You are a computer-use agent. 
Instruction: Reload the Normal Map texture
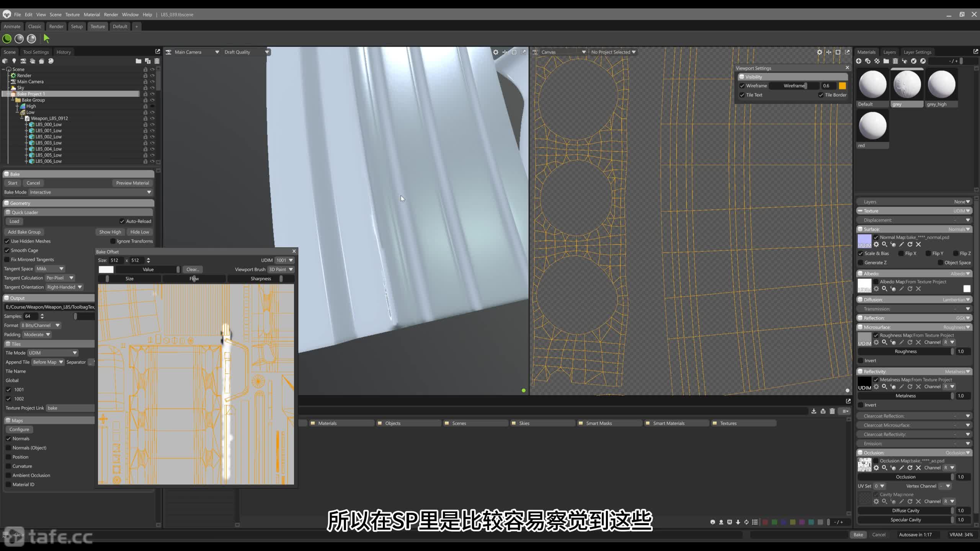[910, 245]
